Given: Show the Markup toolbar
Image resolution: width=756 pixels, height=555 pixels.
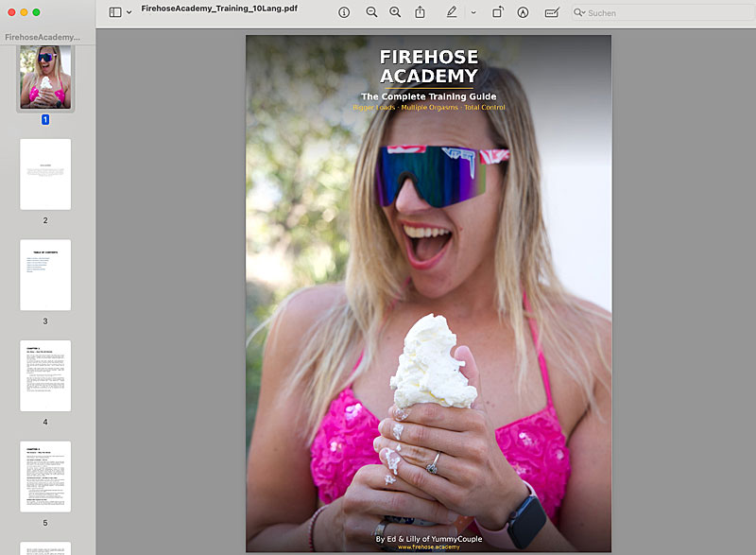Looking at the screenshot, I should click(x=523, y=12).
